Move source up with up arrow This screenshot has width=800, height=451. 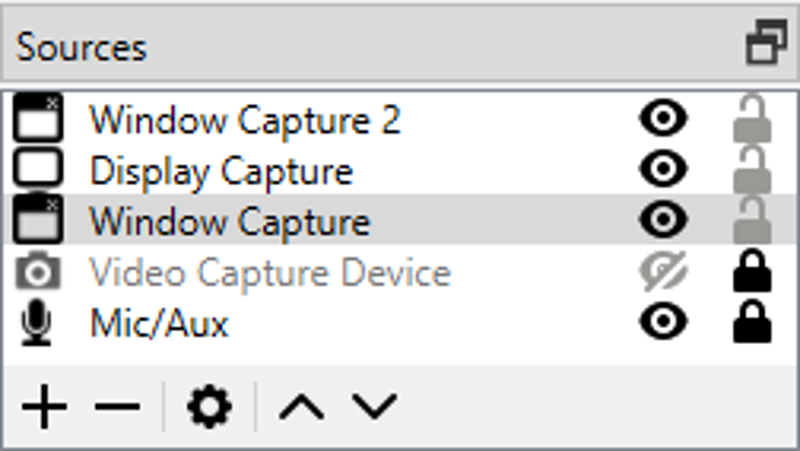[302, 407]
